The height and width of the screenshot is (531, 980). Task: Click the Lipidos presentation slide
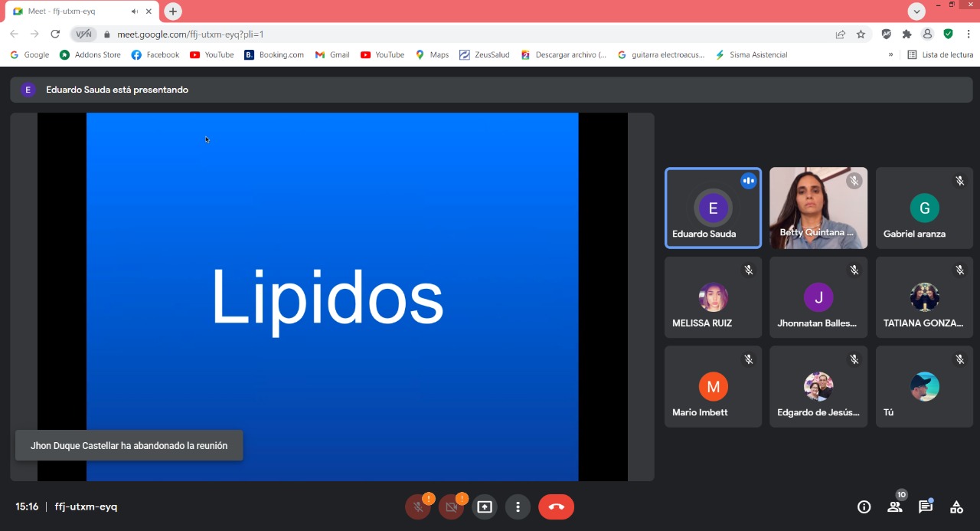point(332,297)
